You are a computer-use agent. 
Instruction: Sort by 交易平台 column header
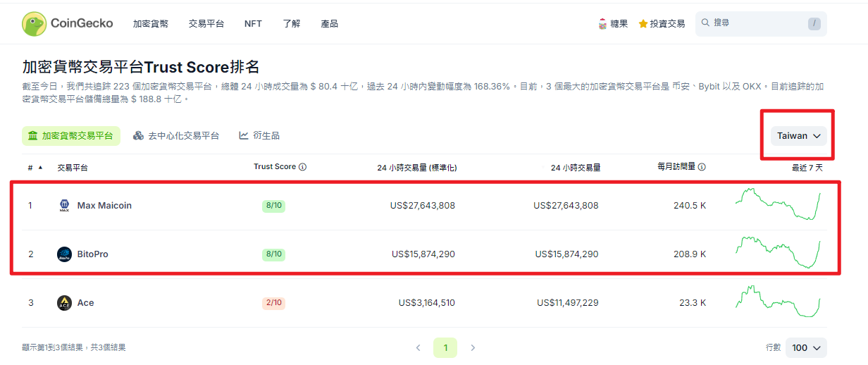point(73,168)
